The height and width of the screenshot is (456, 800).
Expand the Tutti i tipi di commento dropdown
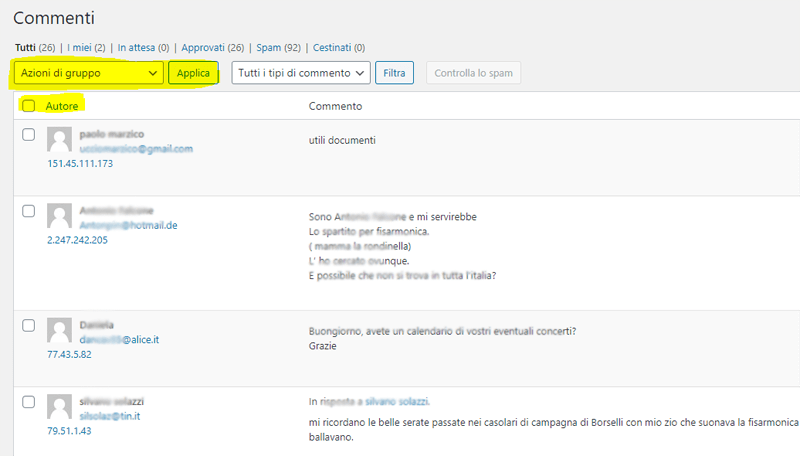[301, 73]
